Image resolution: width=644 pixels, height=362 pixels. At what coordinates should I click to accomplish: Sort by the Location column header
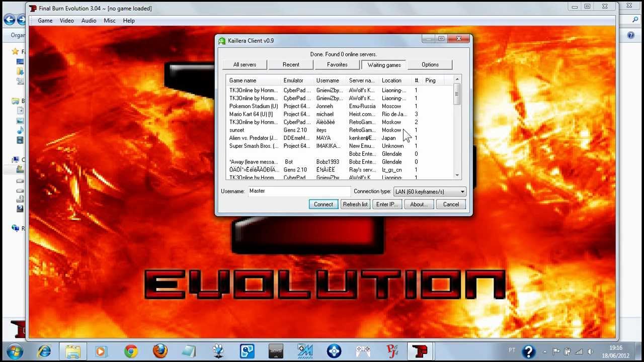[395, 80]
